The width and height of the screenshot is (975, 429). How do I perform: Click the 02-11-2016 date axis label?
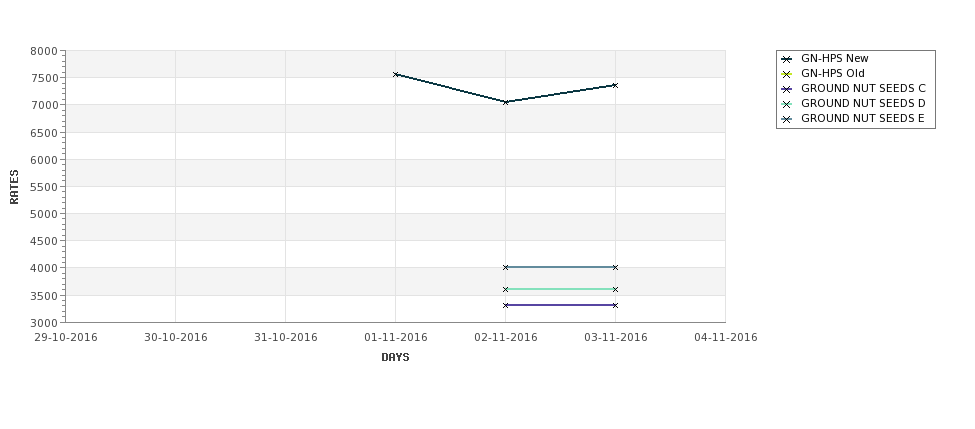[506, 337]
